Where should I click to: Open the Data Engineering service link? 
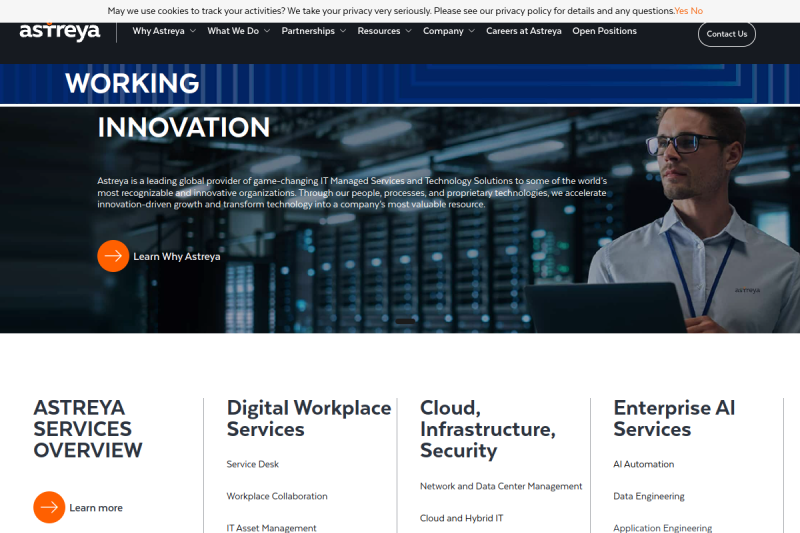point(649,496)
